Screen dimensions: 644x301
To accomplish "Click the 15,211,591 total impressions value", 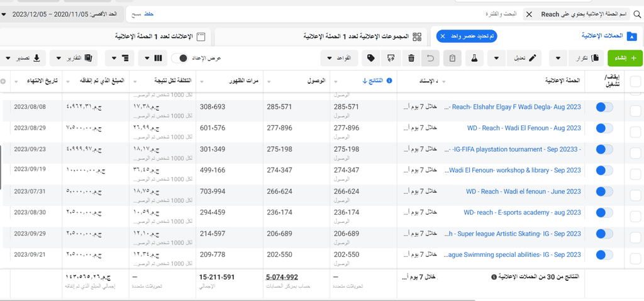I will (217, 277).
